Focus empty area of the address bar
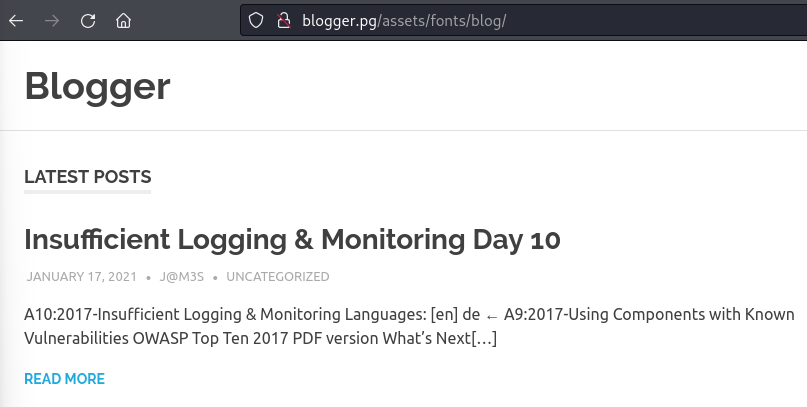Image resolution: width=807 pixels, height=407 pixels. pyautogui.click(x=654, y=21)
